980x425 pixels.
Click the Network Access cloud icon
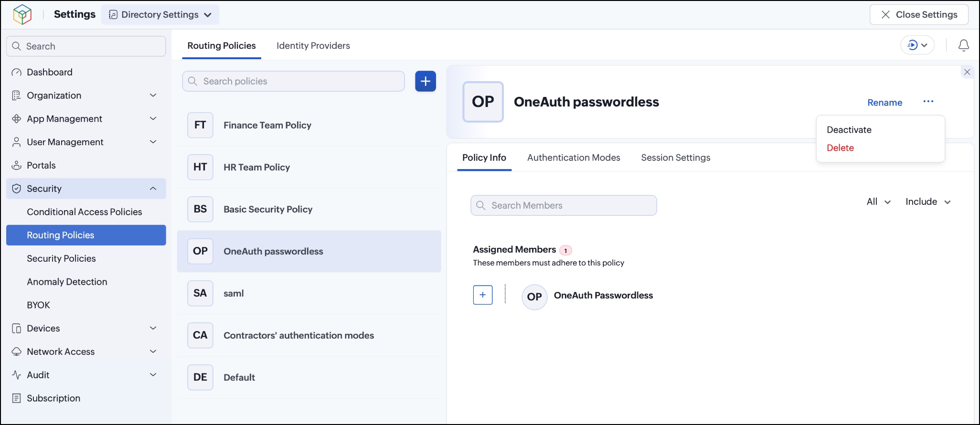(x=17, y=352)
